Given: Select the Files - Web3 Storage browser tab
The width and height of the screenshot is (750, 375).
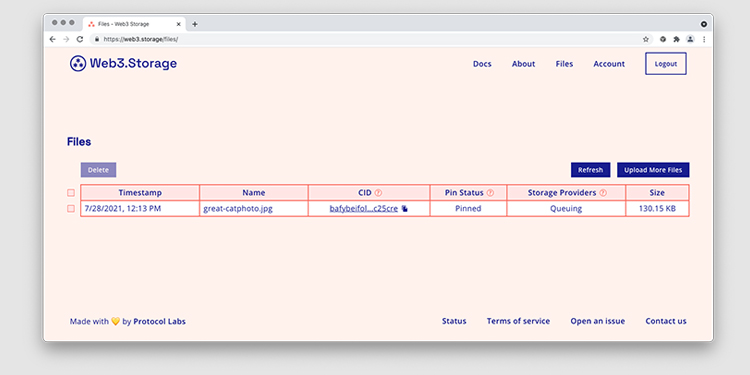Looking at the screenshot, I should 134,24.
